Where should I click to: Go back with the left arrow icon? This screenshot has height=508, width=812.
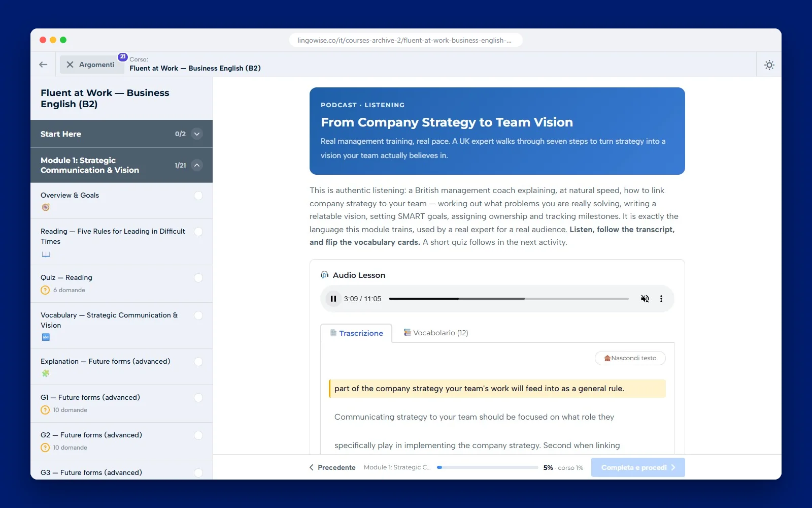(43, 65)
